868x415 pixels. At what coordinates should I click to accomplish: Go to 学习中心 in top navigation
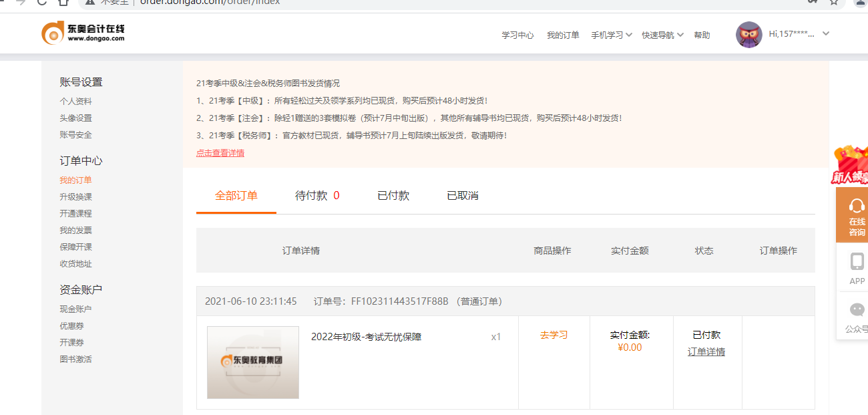pos(517,35)
